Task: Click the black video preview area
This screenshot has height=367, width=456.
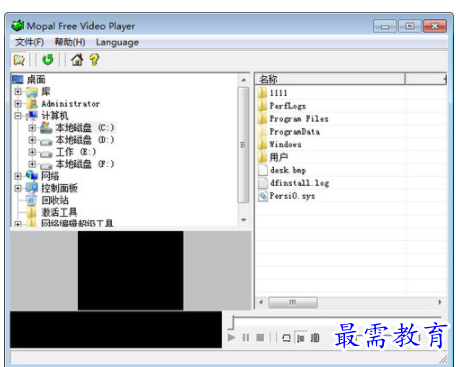Action: click(130, 270)
